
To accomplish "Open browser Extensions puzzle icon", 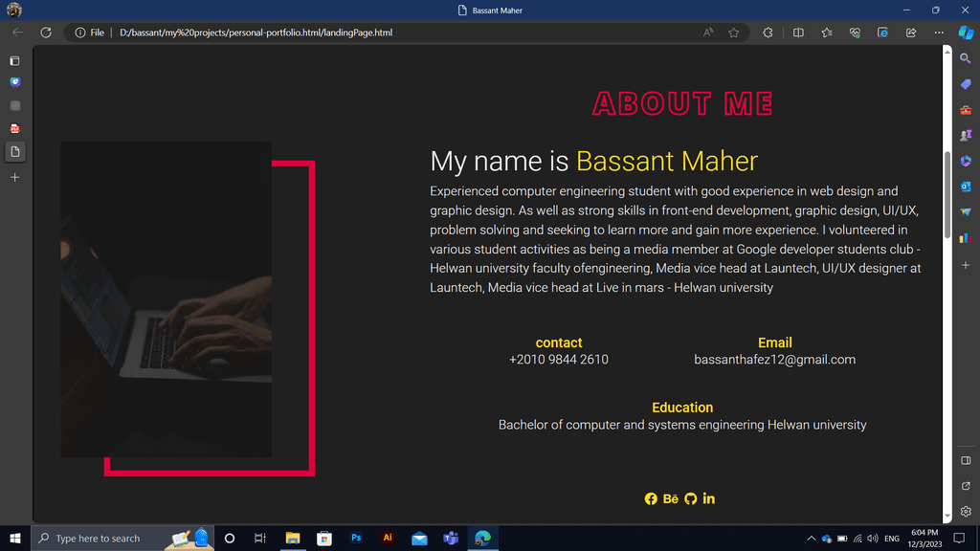I will (768, 33).
